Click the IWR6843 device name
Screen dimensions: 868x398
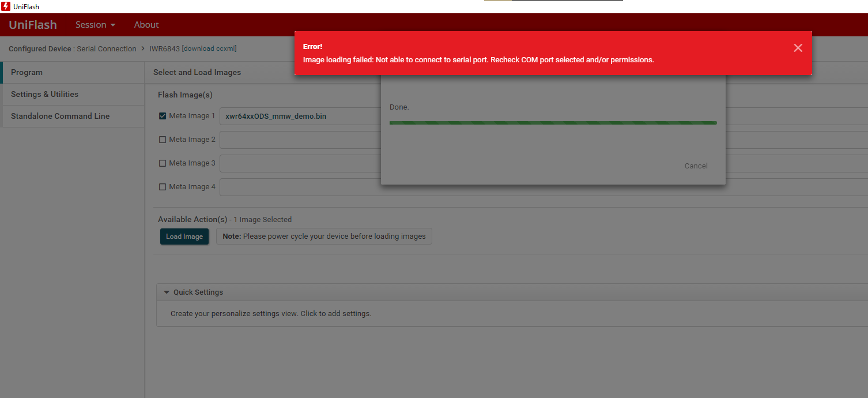tap(164, 48)
